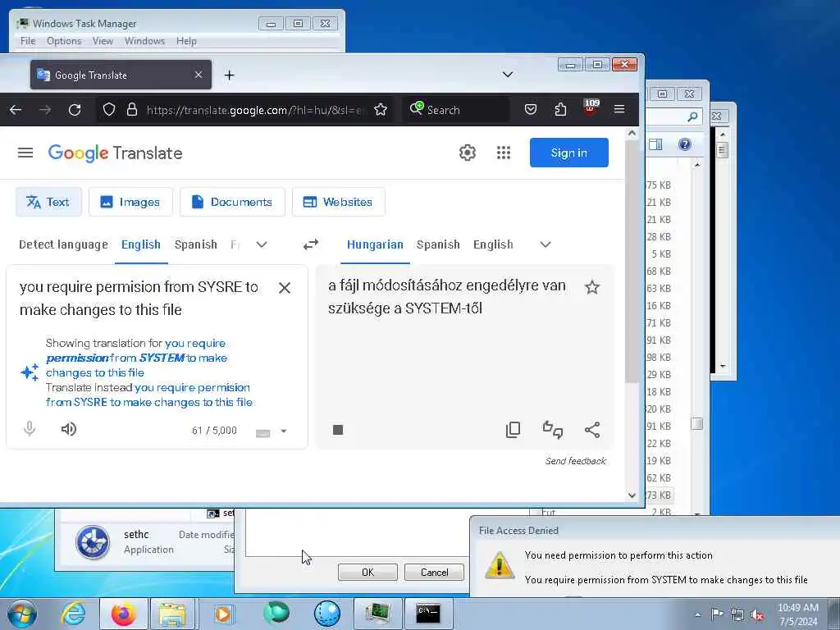Screen dimensions: 840x630
Task: Switch to Websites translation
Action: [338, 202]
